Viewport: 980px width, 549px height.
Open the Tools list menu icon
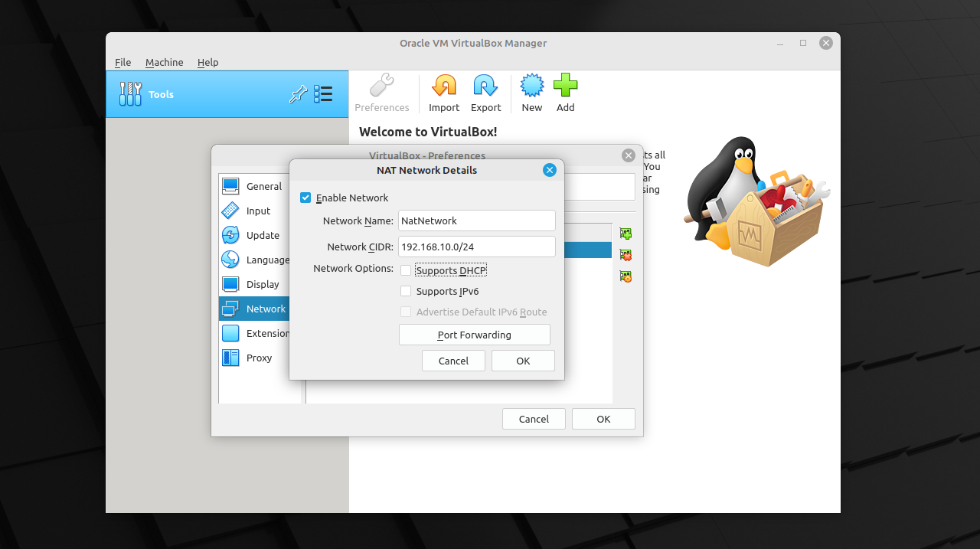323,94
